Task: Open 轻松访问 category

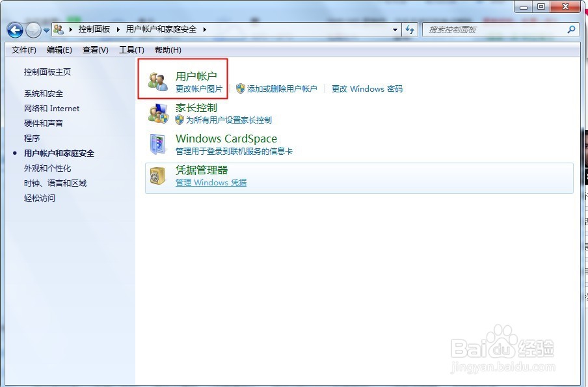Action: (x=40, y=198)
